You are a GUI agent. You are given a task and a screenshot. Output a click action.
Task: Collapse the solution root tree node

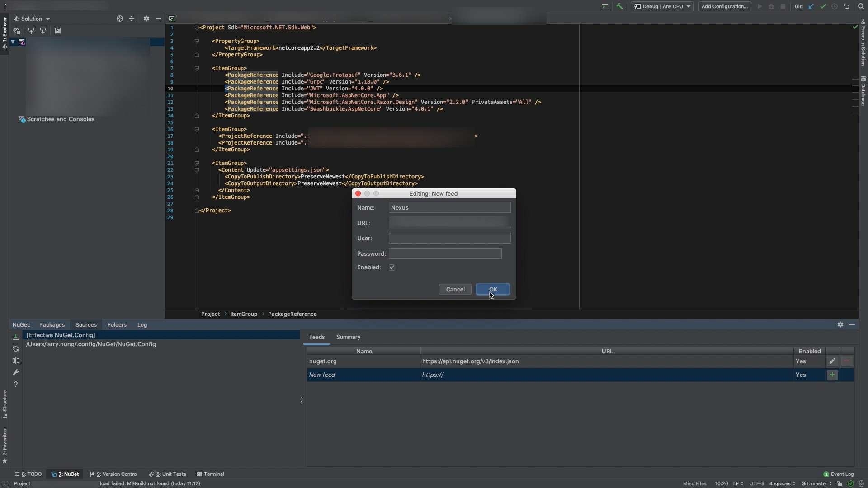click(x=13, y=42)
